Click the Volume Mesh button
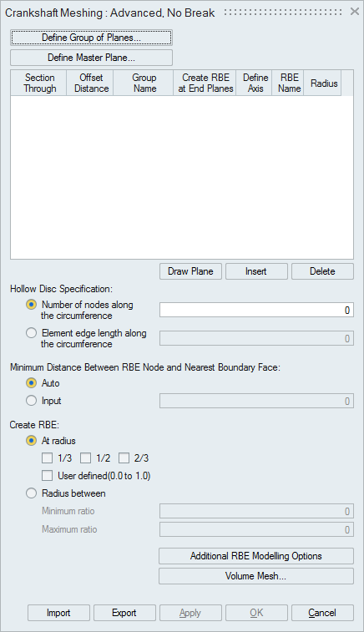 click(256, 576)
